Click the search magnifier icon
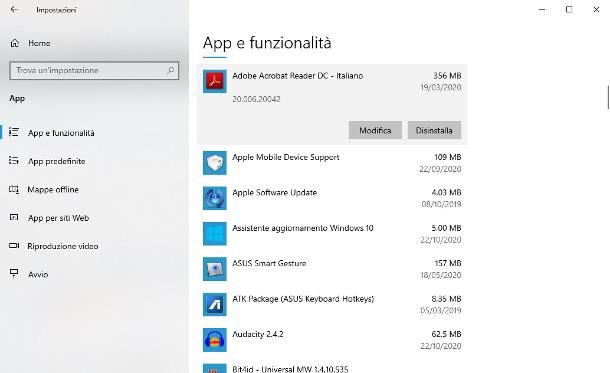 point(170,70)
